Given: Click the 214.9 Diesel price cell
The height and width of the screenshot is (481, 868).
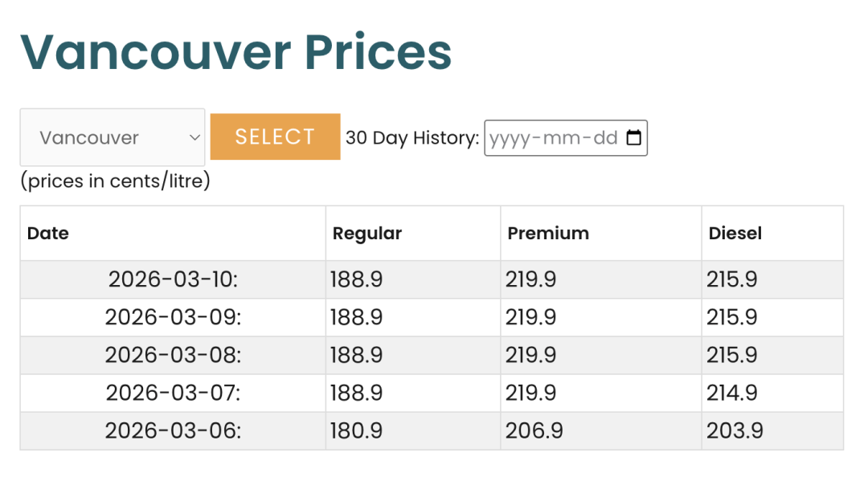Looking at the screenshot, I should coord(732,393).
